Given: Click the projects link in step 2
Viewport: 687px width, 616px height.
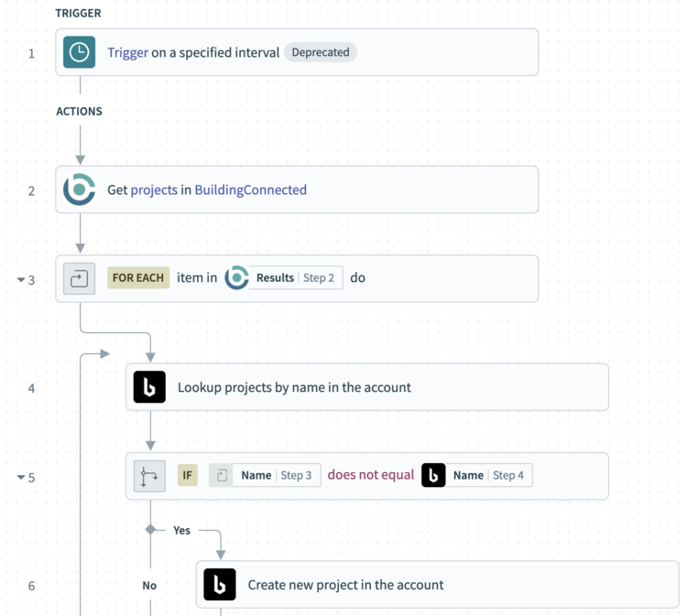Looking at the screenshot, I should pos(154,189).
